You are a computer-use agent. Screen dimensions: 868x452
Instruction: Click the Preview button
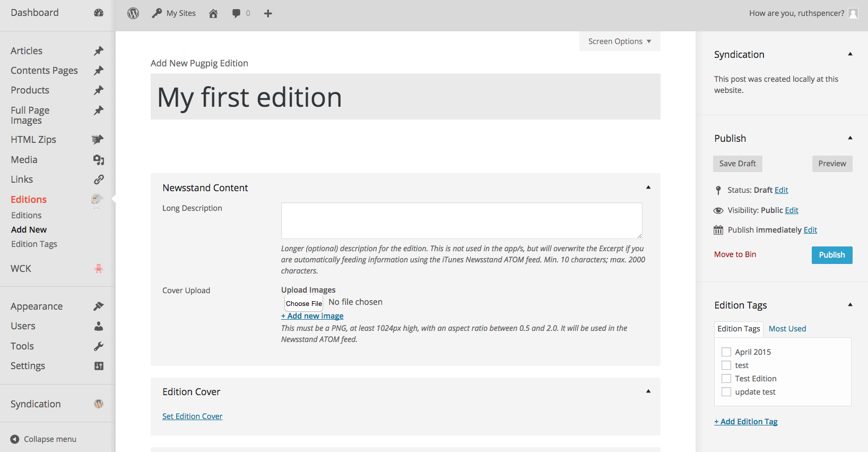pos(832,164)
